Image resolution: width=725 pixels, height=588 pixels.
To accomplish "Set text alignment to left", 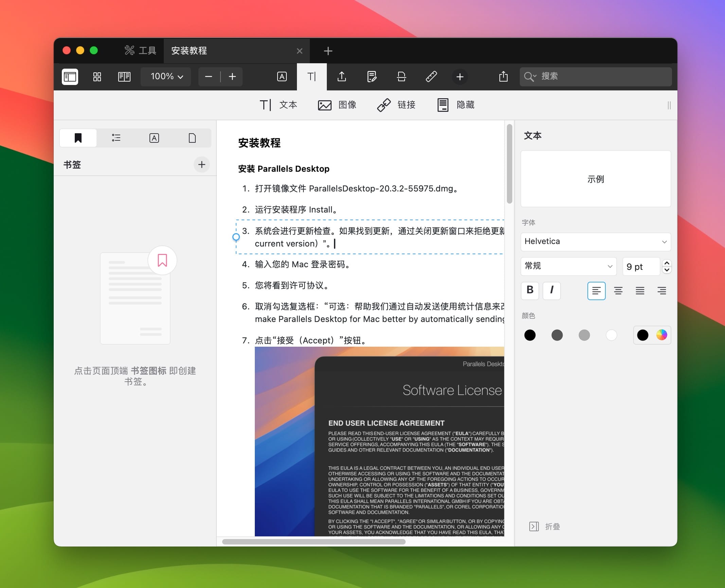I will (597, 291).
